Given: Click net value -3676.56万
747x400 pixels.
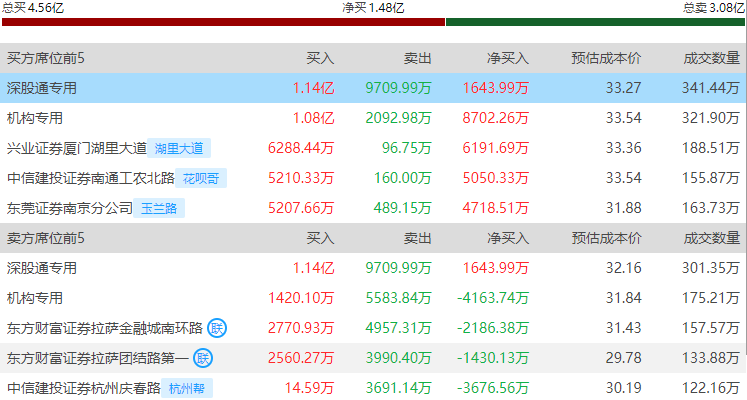Looking at the screenshot, I should click(x=493, y=388).
